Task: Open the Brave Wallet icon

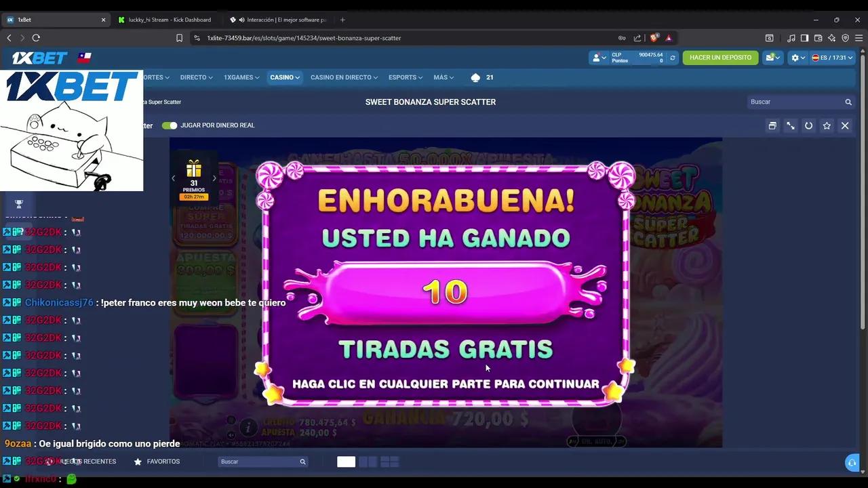Action: click(x=818, y=38)
